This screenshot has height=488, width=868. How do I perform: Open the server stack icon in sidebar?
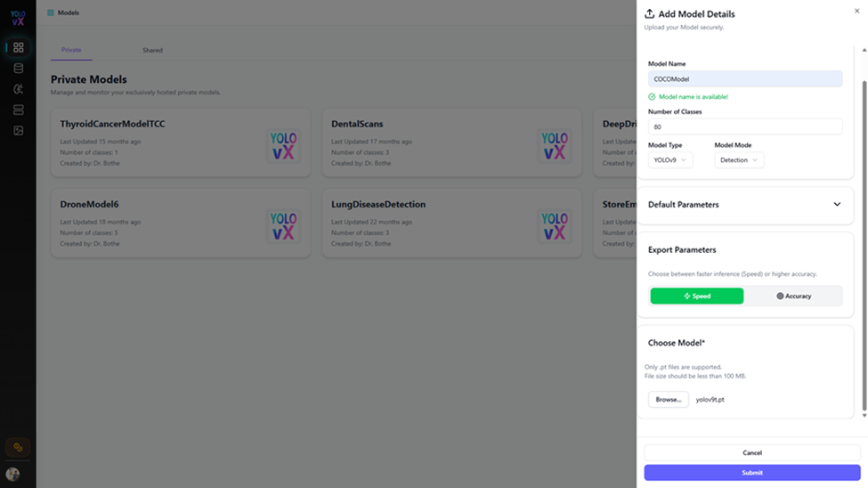click(x=19, y=110)
